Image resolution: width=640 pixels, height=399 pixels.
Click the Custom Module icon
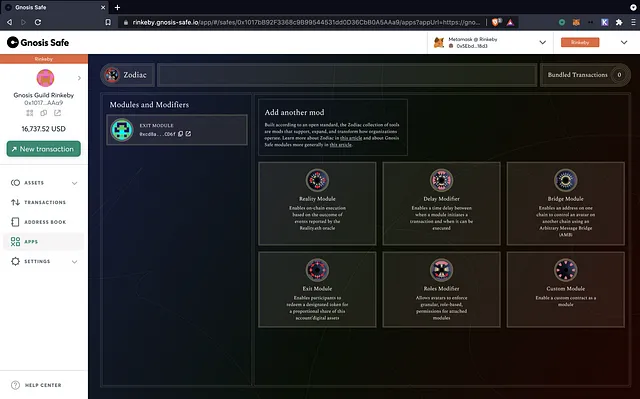tap(565, 270)
